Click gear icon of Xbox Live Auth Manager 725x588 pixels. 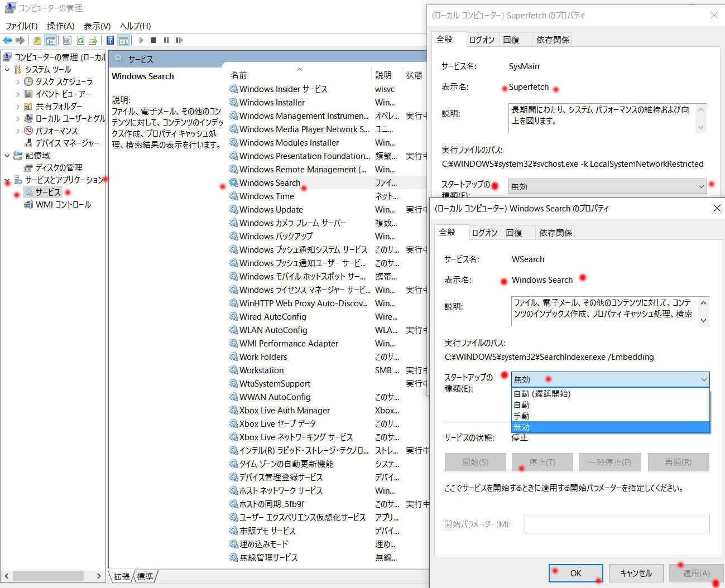[234, 410]
